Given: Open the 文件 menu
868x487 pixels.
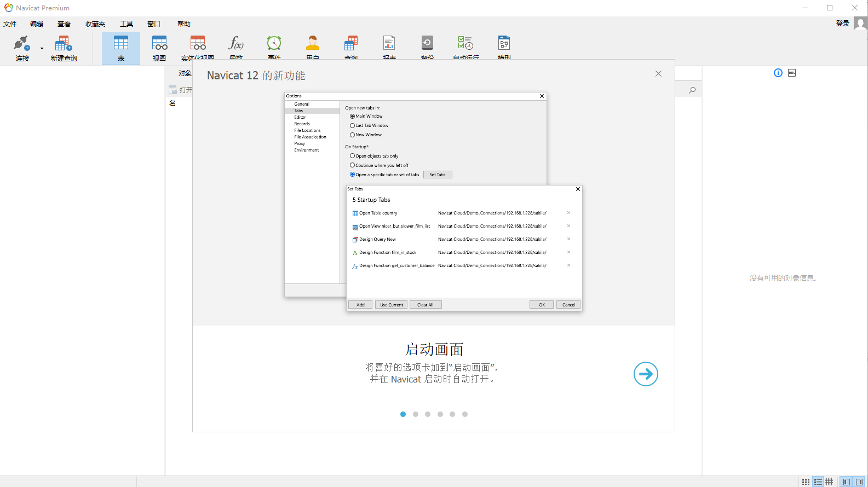Looking at the screenshot, I should 10,24.
